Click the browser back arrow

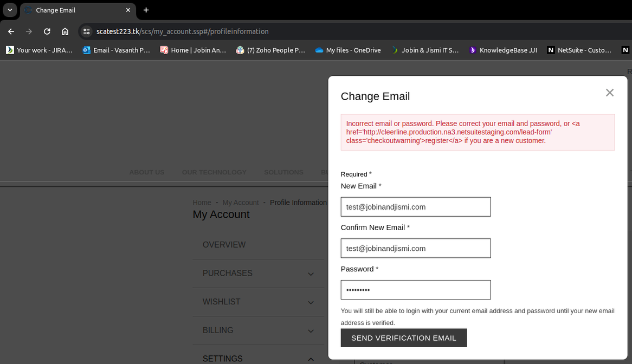coord(11,31)
